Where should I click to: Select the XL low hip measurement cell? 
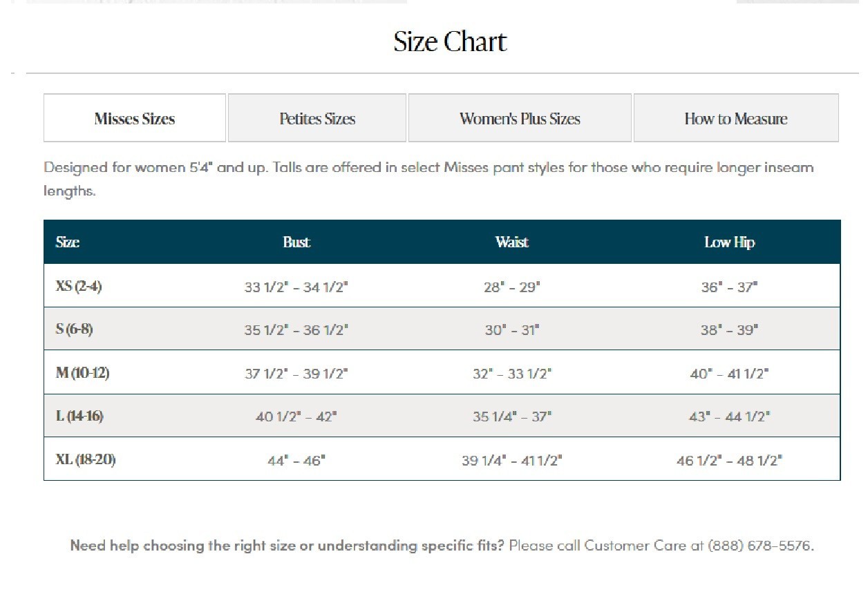(729, 461)
